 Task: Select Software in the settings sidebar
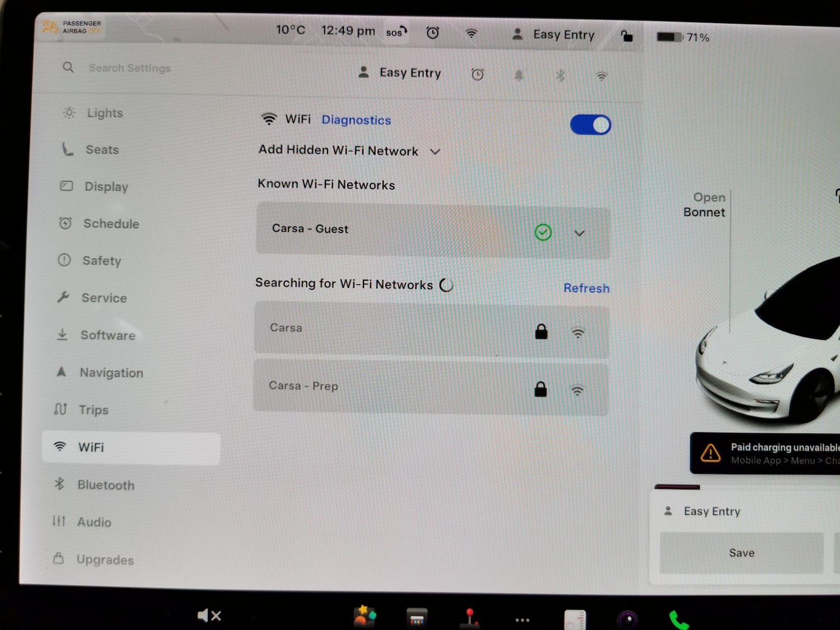(108, 335)
